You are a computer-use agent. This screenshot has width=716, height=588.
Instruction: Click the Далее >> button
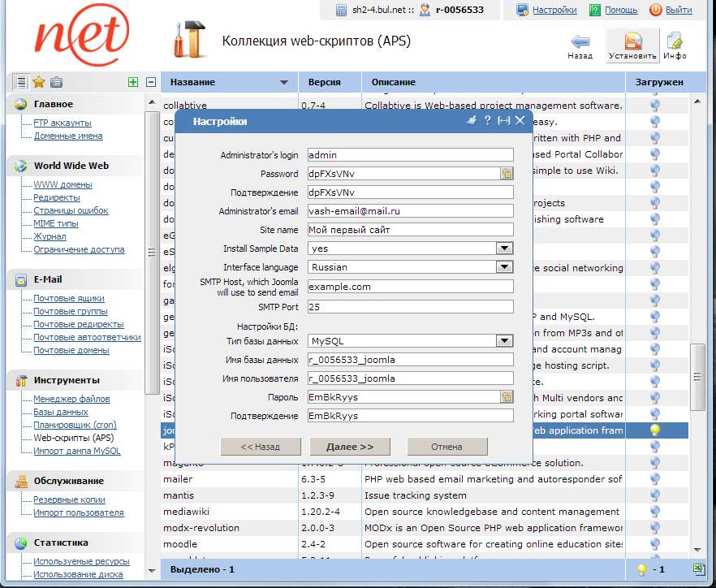click(350, 447)
